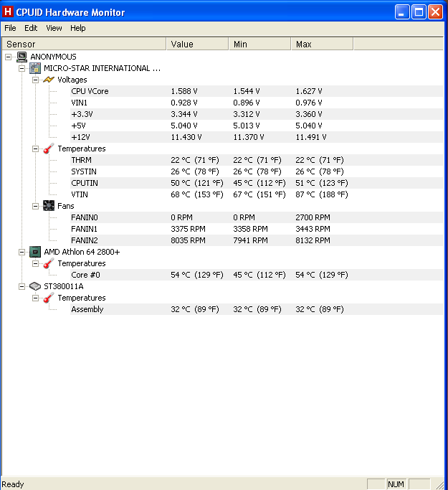Select the FANIN0 fan row

point(257,217)
